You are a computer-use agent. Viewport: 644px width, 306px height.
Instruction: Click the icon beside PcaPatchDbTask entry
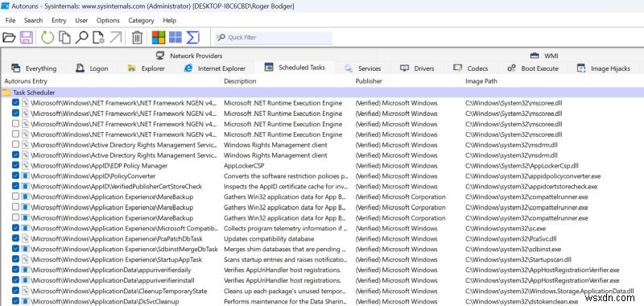[x=26, y=238]
